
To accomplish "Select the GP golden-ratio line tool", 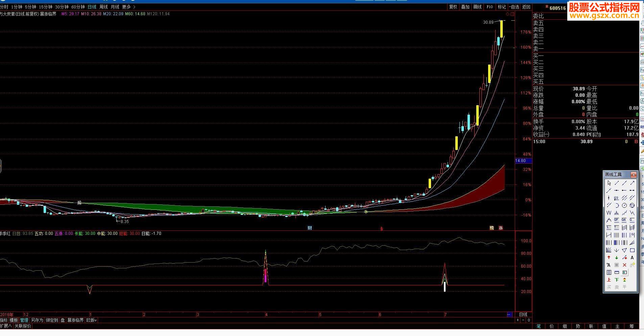I will click(617, 220).
